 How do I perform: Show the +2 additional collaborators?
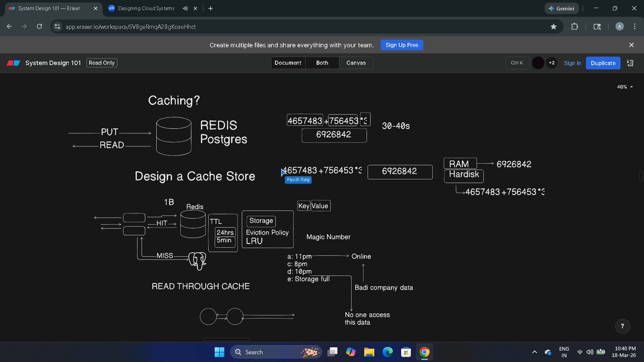[552, 63]
